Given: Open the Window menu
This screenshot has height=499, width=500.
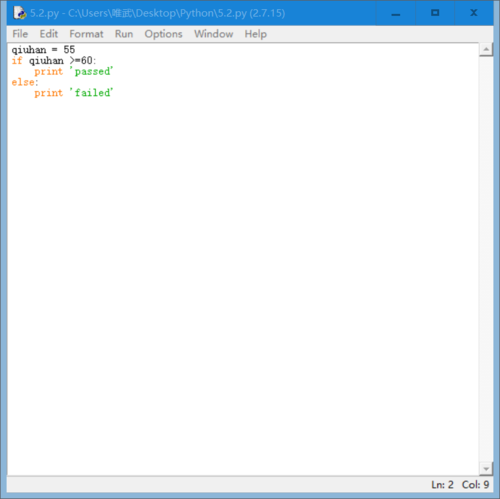Looking at the screenshot, I should coord(214,34).
